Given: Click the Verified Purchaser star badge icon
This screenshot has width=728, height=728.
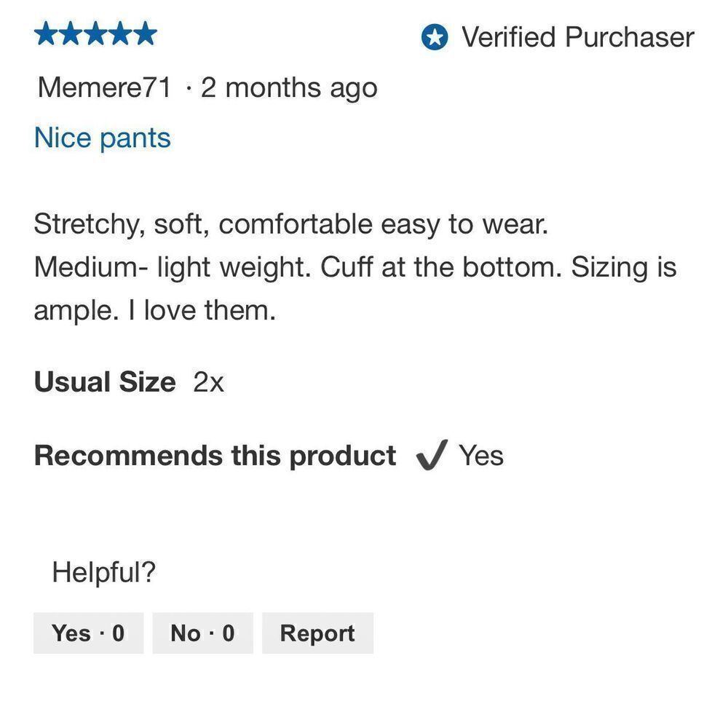Looking at the screenshot, I should [435, 38].
